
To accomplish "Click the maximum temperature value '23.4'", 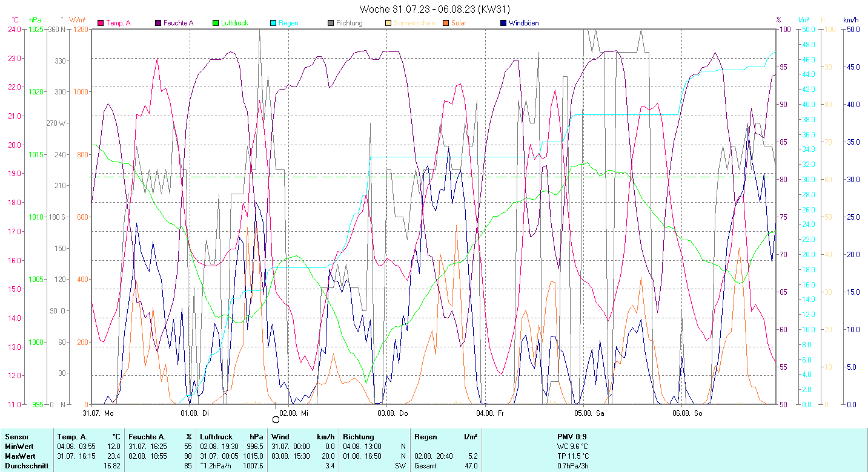I will [x=114, y=456].
